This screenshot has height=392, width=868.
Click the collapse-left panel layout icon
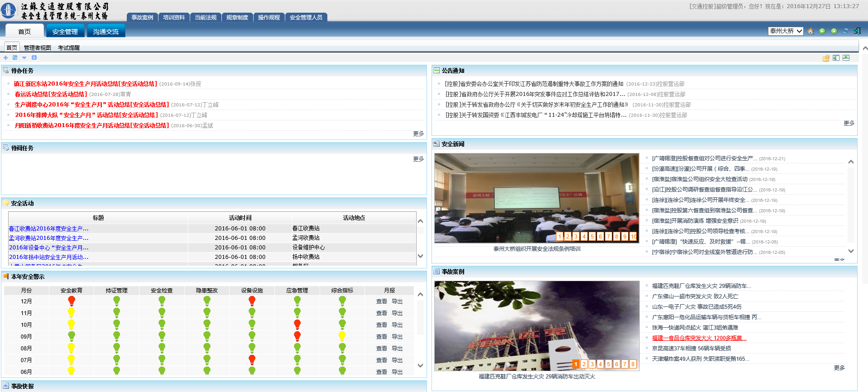tap(836, 58)
